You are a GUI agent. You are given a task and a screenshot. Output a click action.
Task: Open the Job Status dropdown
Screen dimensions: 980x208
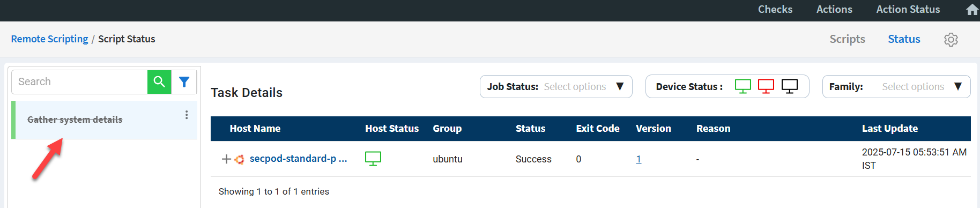click(x=556, y=87)
